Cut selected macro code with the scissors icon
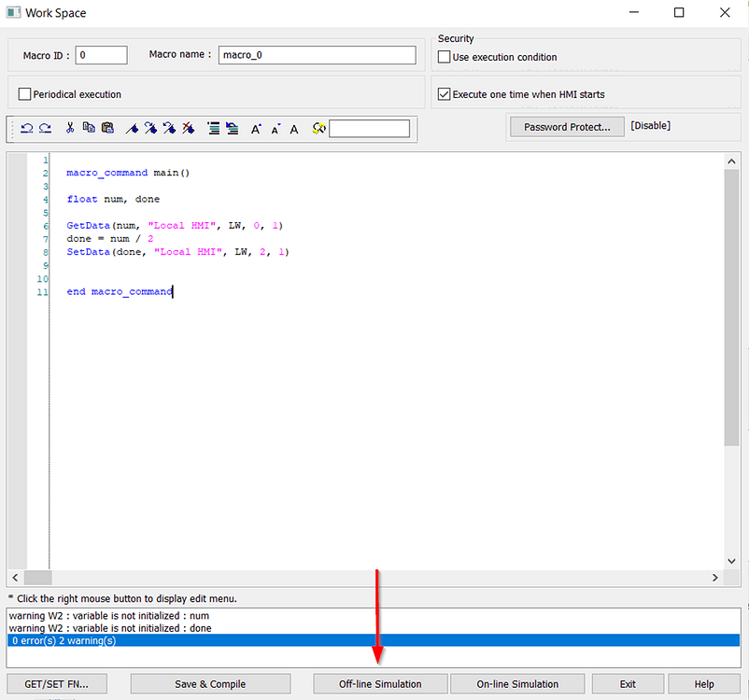Screen dimensions: 749x700 (x=70, y=128)
